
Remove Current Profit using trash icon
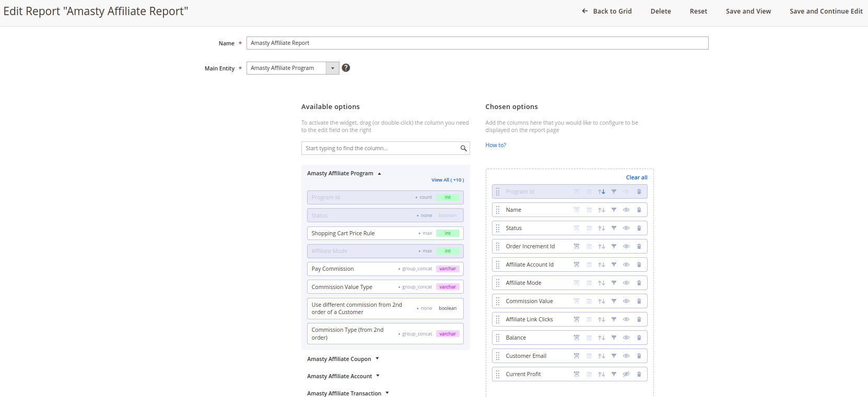(639, 374)
